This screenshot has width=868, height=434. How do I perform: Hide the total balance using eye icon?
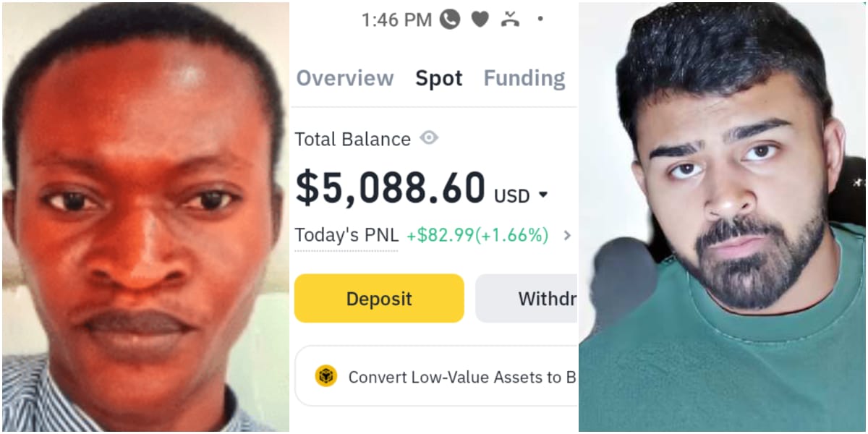429,137
